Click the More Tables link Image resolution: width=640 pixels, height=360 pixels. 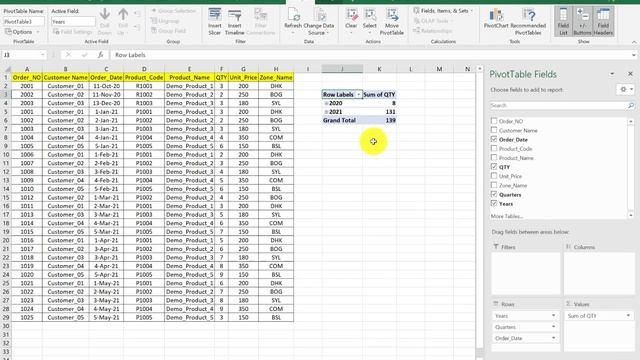pos(507,216)
